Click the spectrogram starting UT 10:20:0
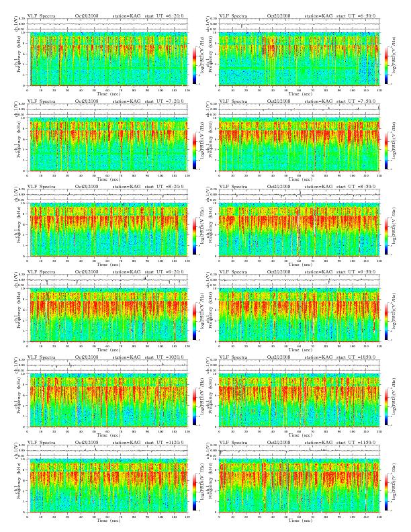Screen dimensions: 411x532 (107, 400)
